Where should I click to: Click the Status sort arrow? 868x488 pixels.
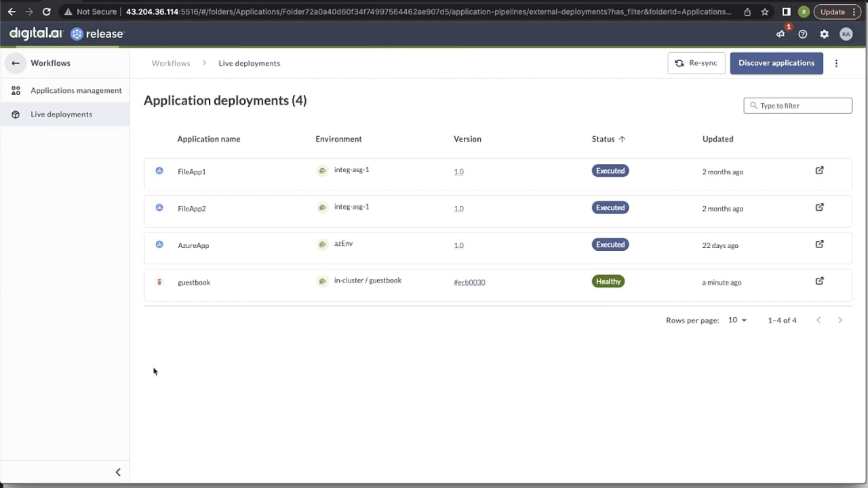(x=622, y=139)
